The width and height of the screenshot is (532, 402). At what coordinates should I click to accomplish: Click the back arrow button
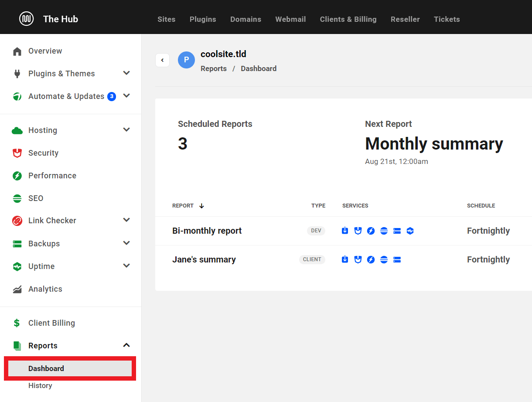coord(162,60)
